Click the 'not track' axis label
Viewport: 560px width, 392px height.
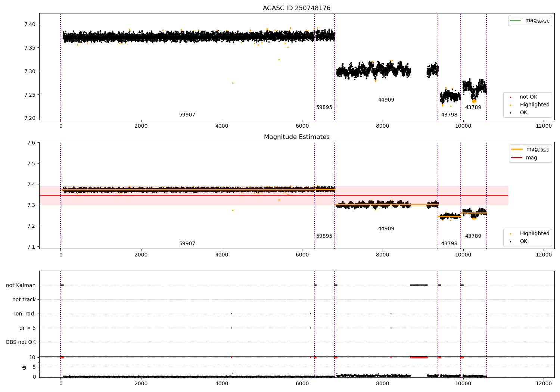(24, 300)
